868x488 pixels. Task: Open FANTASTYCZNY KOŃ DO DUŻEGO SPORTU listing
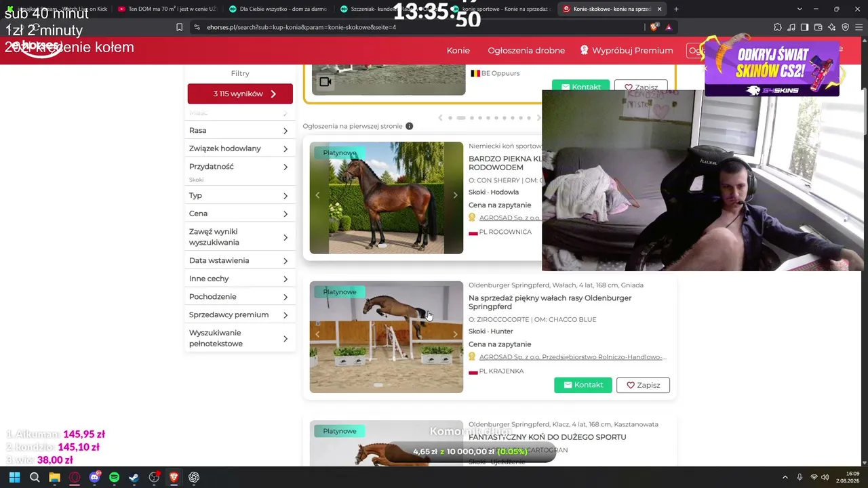point(547,437)
